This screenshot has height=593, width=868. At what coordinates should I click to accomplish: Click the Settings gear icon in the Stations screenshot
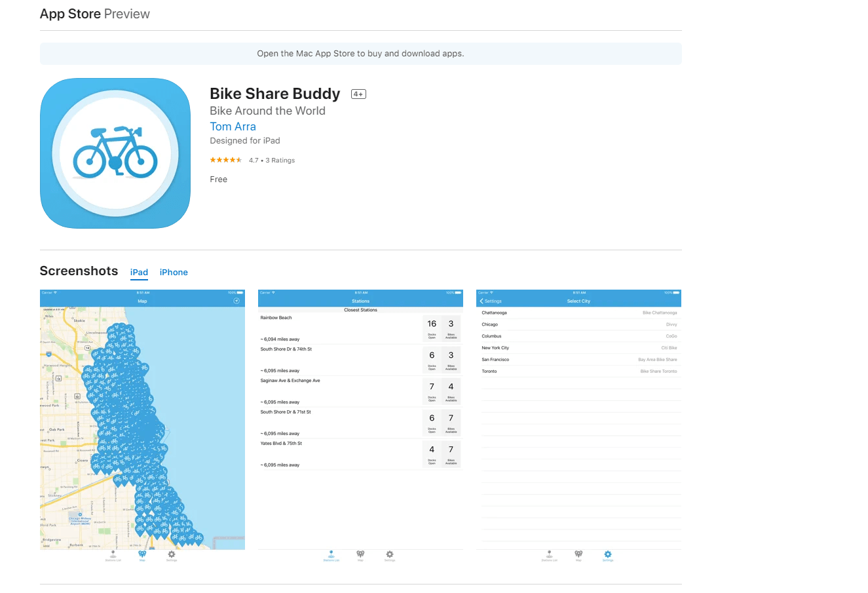point(390,555)
